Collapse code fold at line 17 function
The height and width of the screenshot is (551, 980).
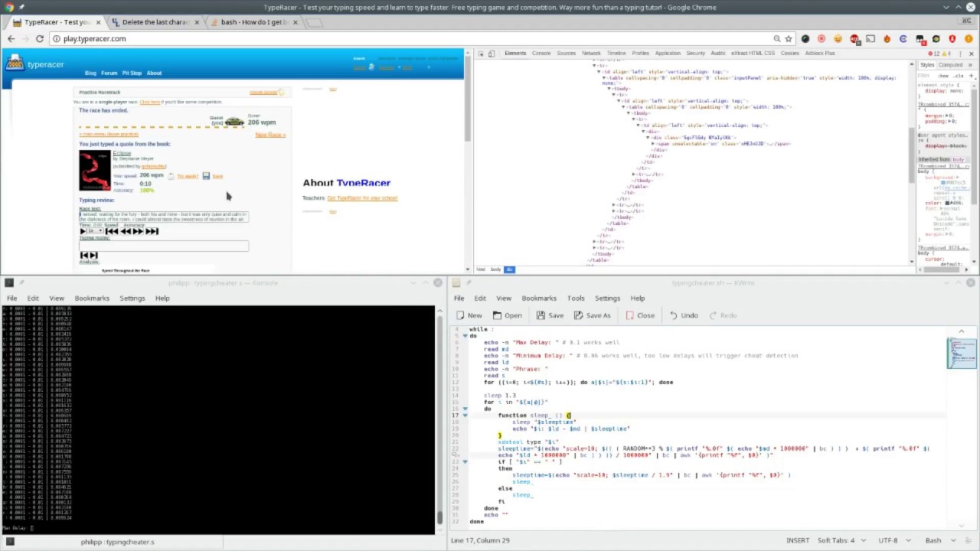click(x=465, y=416)
